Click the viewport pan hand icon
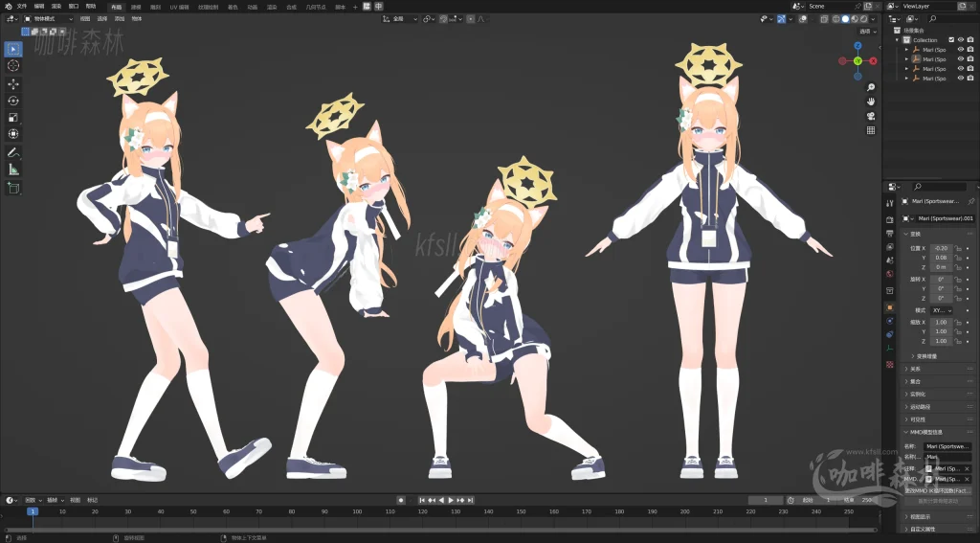 (871, 102)
